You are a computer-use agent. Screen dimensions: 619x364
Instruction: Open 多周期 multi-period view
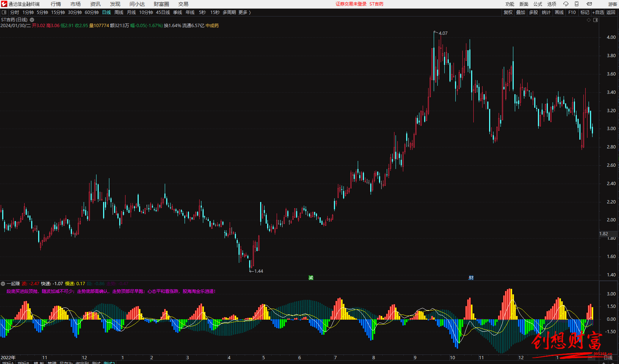229,12
